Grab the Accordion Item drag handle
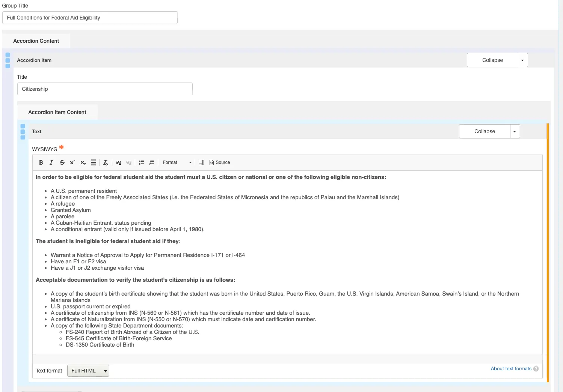Image resolution: width=563 pixels, height=392 pixels. 8,60
